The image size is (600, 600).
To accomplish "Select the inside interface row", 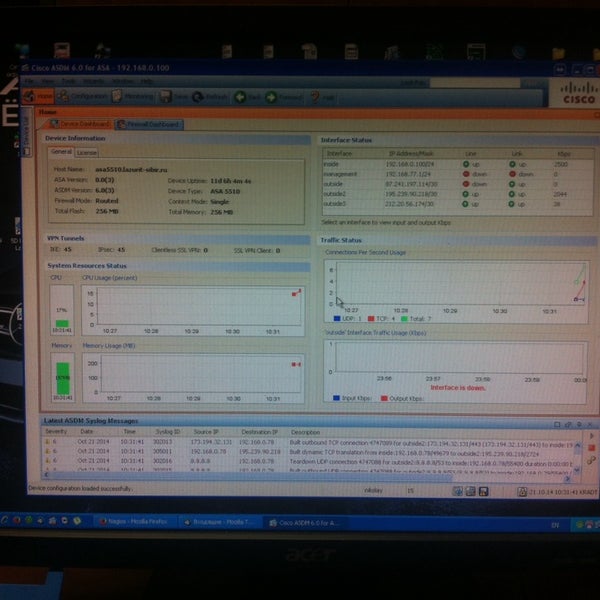I will (x=458, y=164).
